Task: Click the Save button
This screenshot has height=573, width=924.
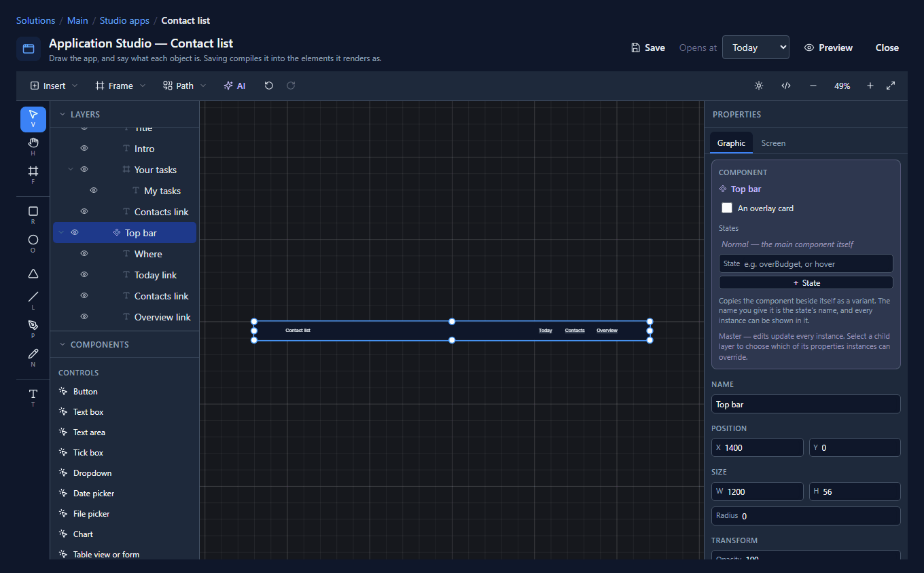Action: tap(648, 48)
